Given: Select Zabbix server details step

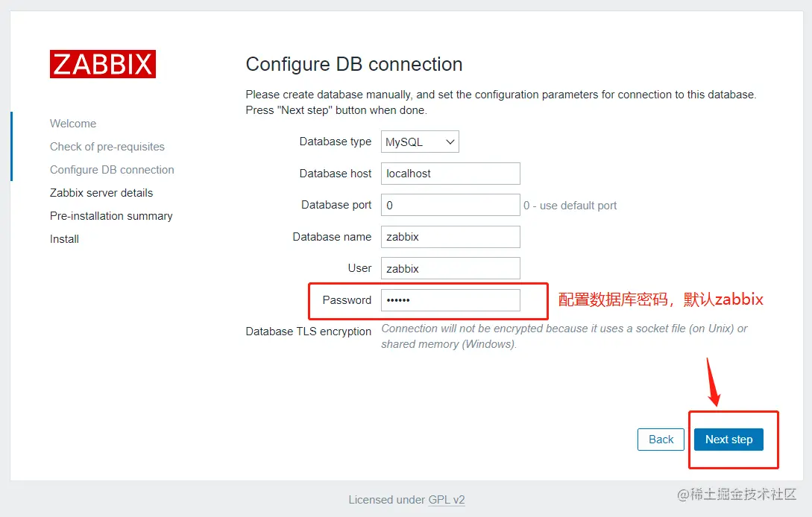Looking at the screenshot, I should click(x=101, y=193).
